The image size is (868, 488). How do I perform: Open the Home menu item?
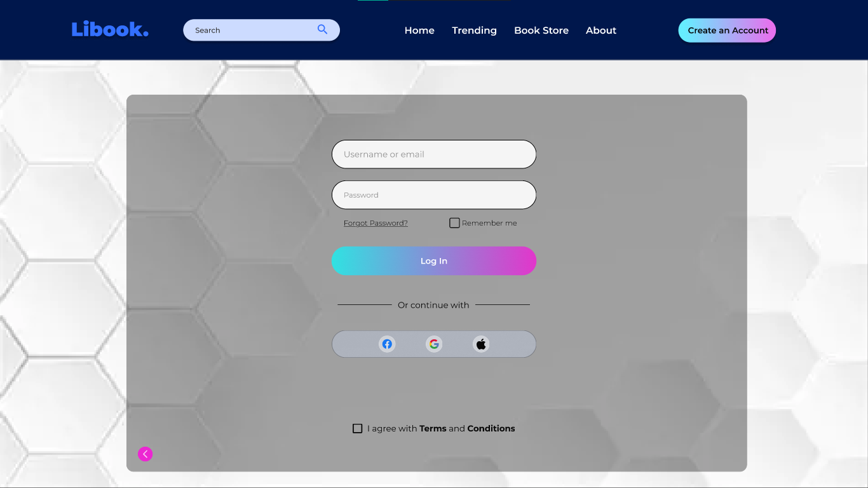[419, 30]
